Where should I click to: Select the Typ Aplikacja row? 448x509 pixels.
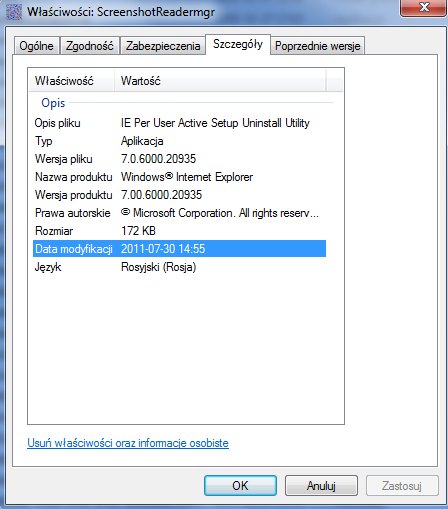click(x=179, y=141)
